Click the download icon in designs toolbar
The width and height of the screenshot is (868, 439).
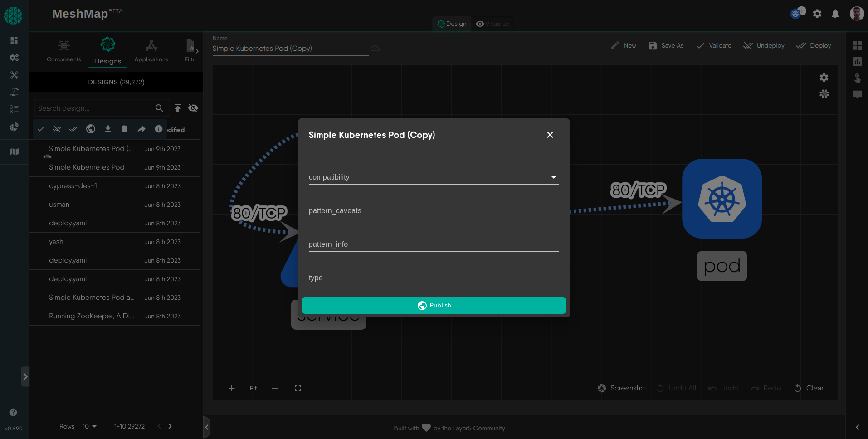[x=108, y=129]
